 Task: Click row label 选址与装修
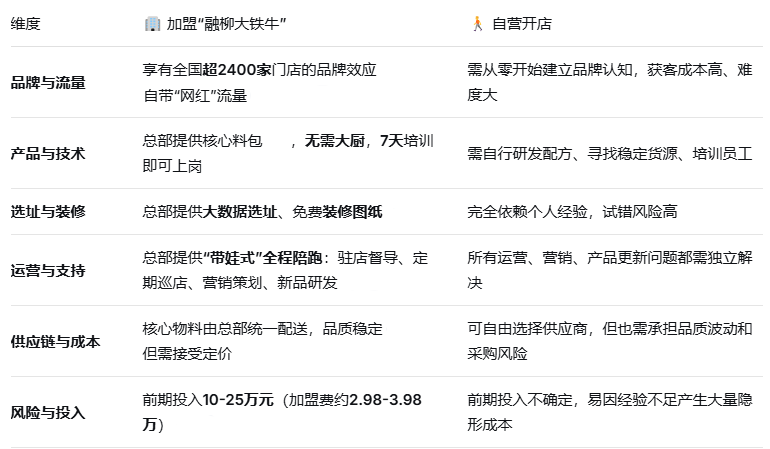48,212
